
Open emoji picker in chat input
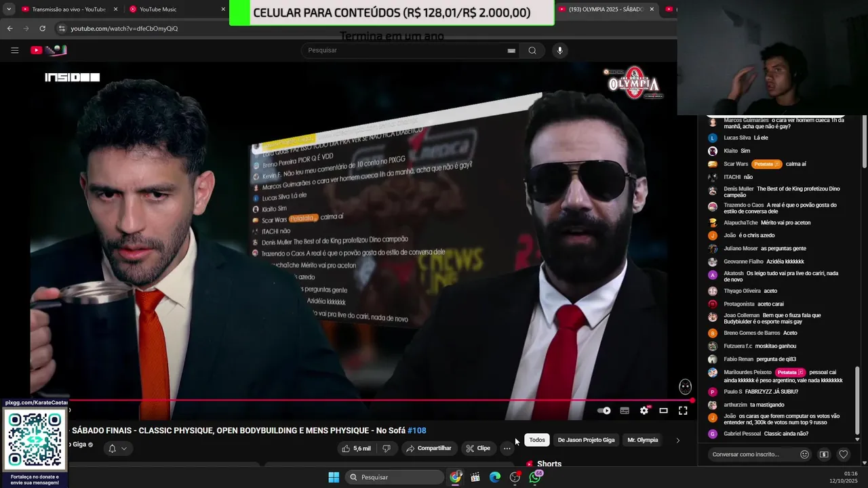[x=804, y=454]
